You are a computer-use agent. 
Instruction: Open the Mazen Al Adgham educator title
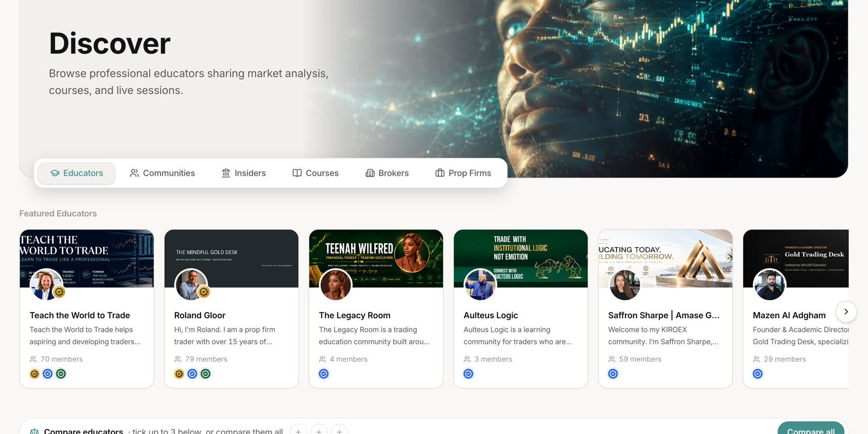[x=789, y=316]
